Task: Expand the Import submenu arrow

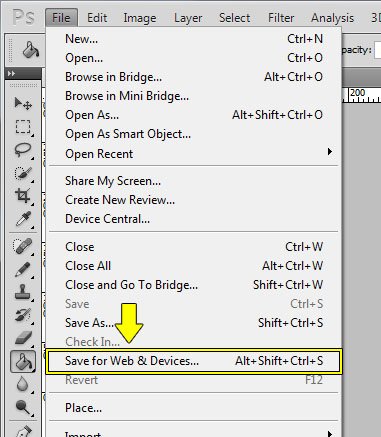Action: click(x=330, y=433)
